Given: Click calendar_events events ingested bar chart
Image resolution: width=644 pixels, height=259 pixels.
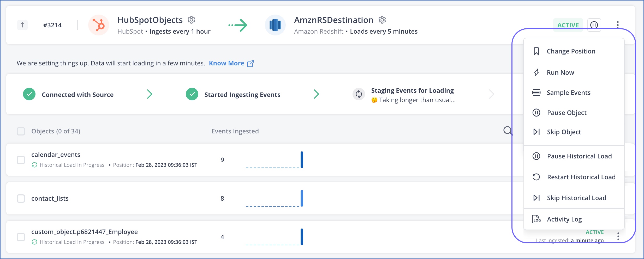Looking at the screenshot, I should point(274,160).
